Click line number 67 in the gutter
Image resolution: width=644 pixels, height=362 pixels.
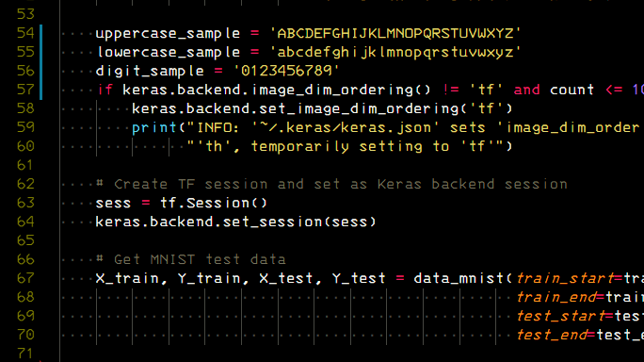(x=25, y=278)
